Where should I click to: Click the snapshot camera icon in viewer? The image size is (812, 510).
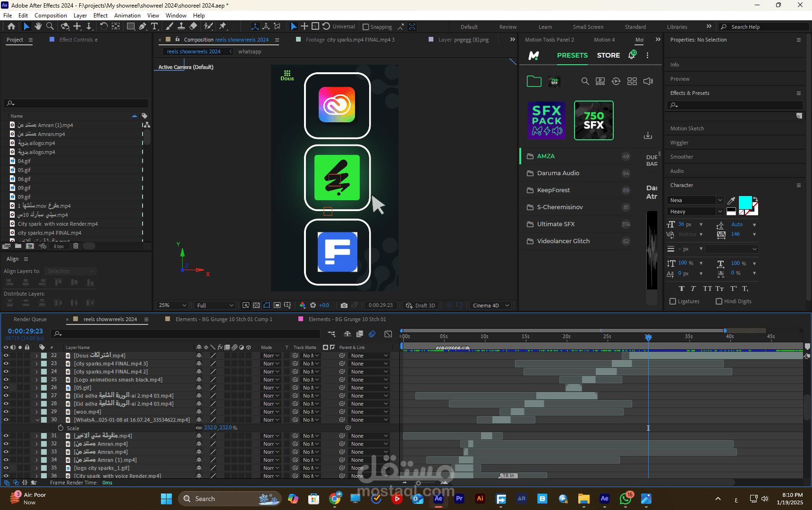click(344, 306)
